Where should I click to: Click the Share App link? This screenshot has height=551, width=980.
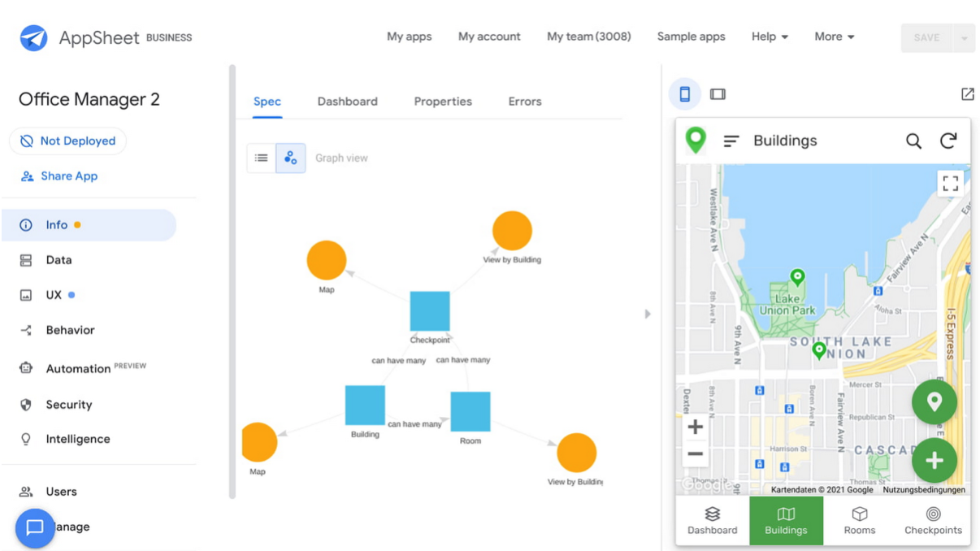point(59,176)
